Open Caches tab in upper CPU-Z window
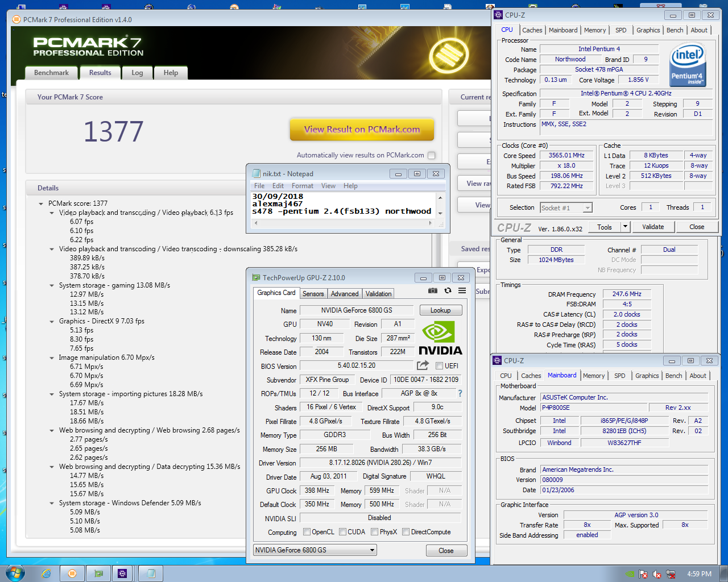This screenshot has height=582, width=728. click(532, 30)
